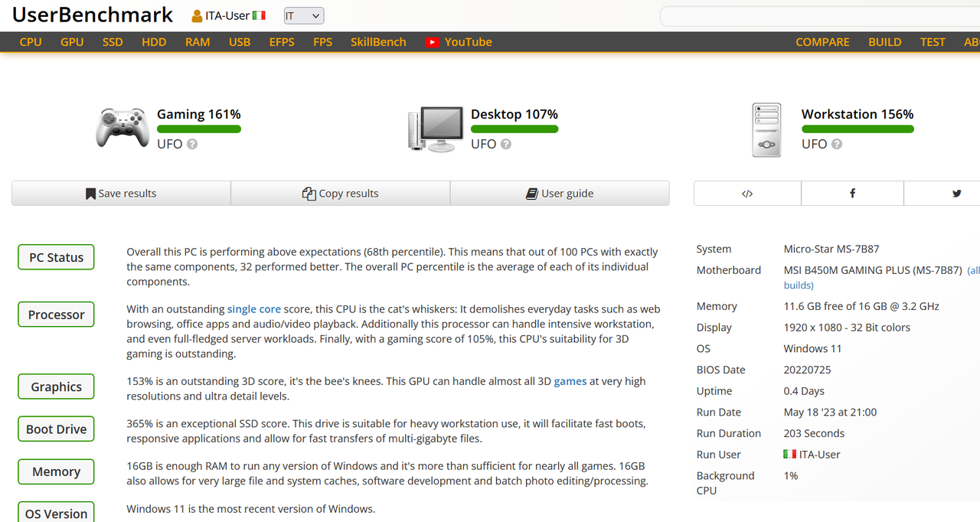Open the IT country dropdown

pyautogui.click(x=304, y=16)
